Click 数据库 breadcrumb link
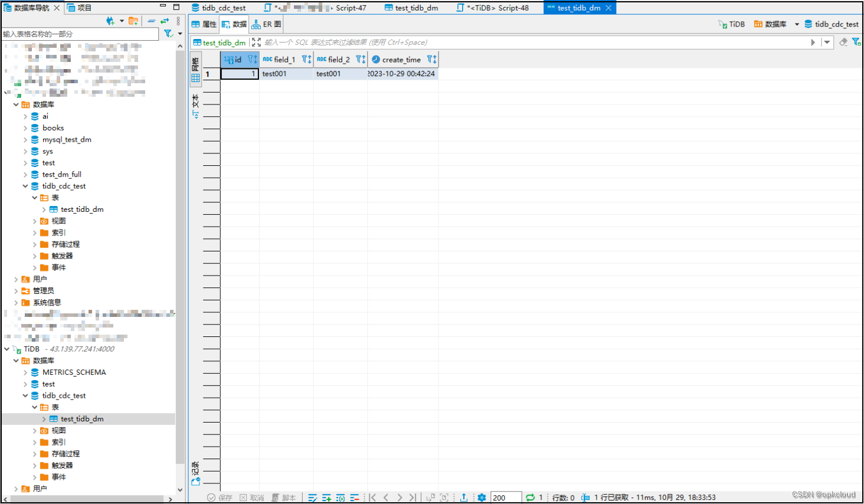This screenshot has height=504, width=864. 770,24
